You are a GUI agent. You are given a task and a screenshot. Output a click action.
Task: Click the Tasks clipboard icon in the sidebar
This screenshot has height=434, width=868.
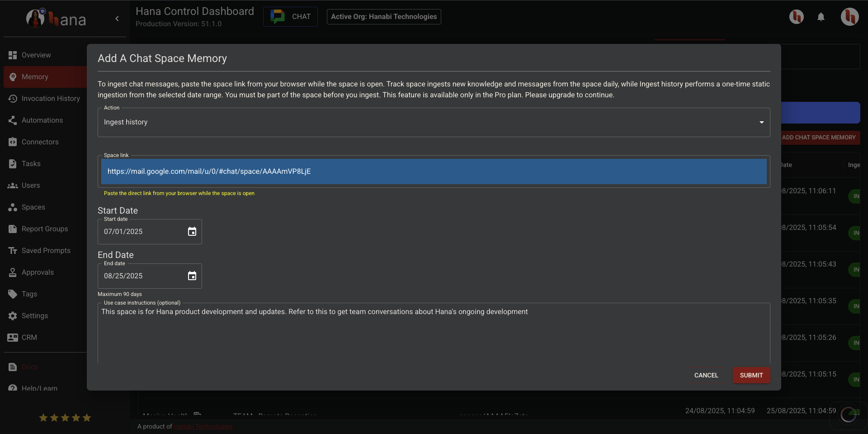(13, 164)
